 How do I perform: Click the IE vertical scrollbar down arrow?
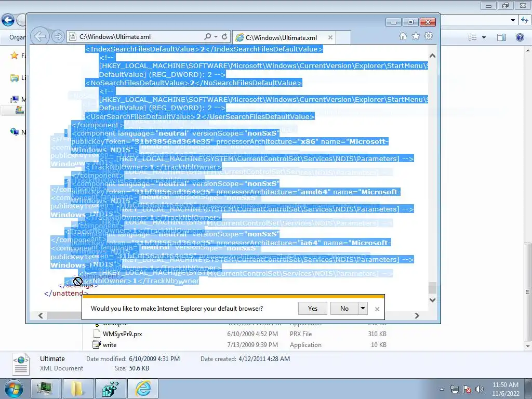(432, 300)
